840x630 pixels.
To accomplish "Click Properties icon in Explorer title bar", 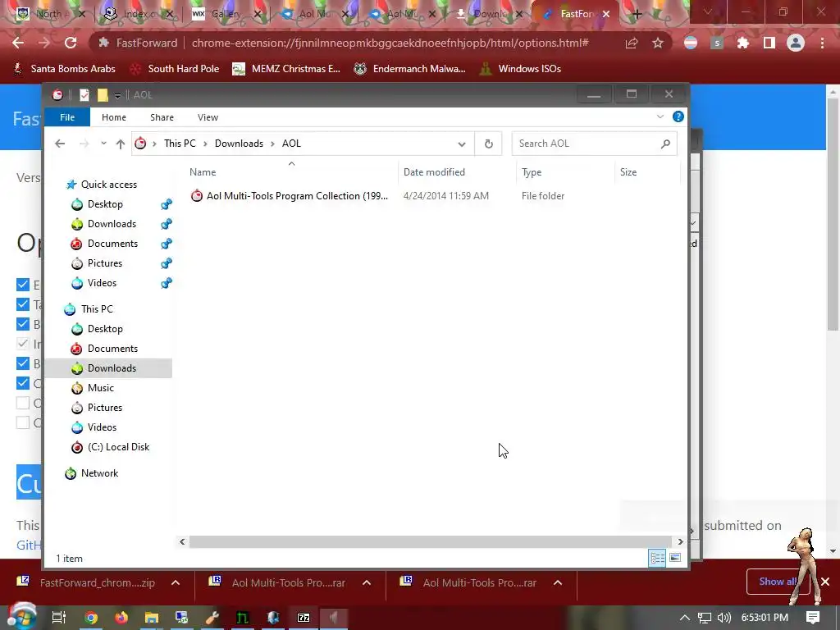I will tap(84, 95).
